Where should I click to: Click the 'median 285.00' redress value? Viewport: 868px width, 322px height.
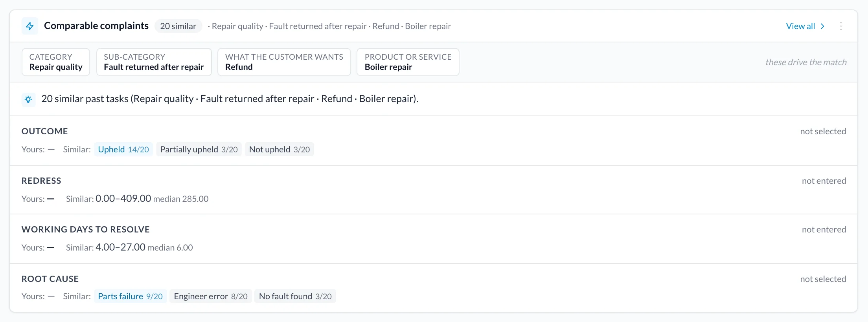pyautogui.click(x=181, y=199)
